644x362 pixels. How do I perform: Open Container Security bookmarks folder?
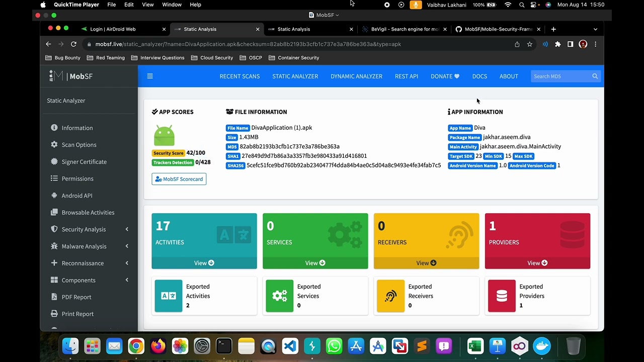click(294, 58)
